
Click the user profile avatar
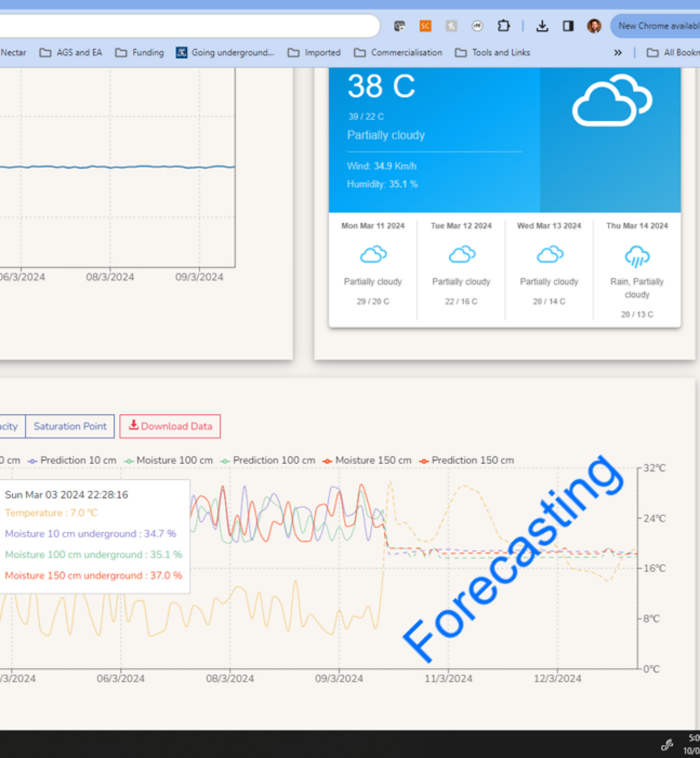pyautogui.click(x=594, y=26)
